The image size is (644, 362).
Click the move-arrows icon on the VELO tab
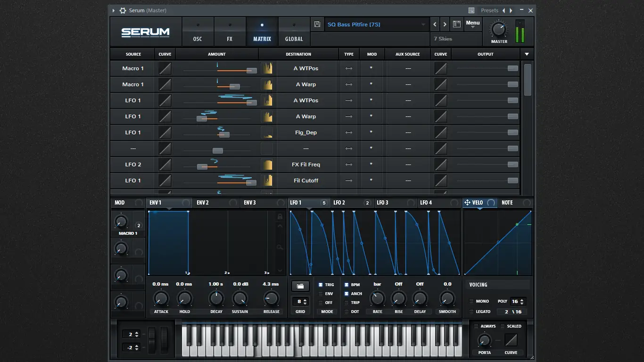[x=467, y=203]
